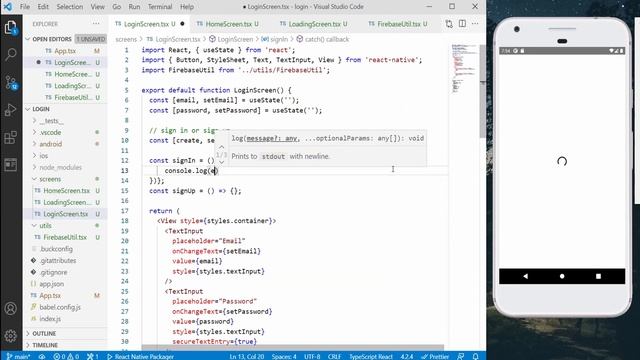Click Prettier in status bar

(436, 356)
